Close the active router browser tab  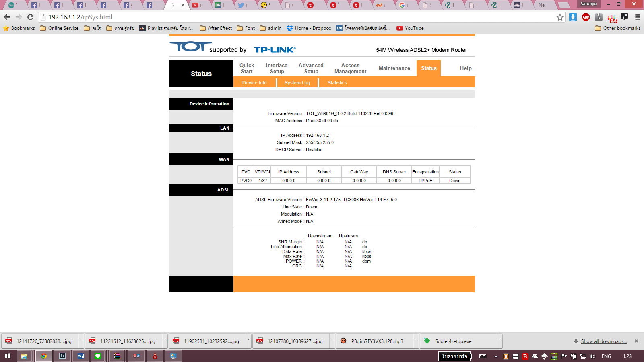183,5
